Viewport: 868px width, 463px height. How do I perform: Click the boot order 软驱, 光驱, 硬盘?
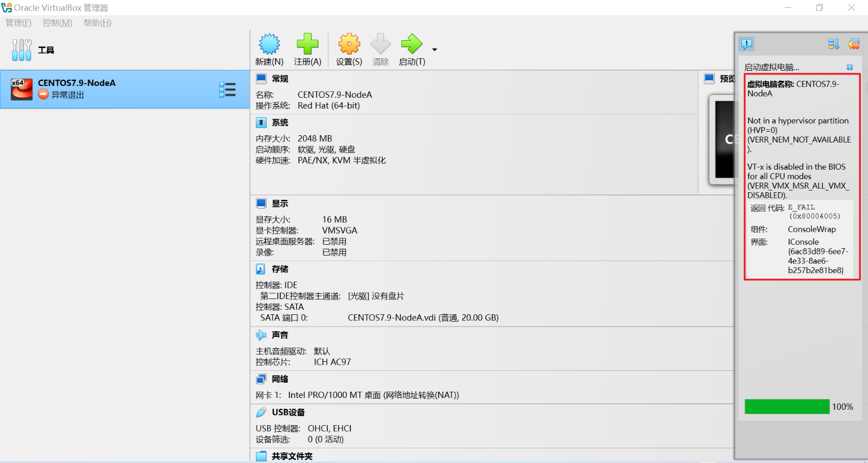coord(327,150)
